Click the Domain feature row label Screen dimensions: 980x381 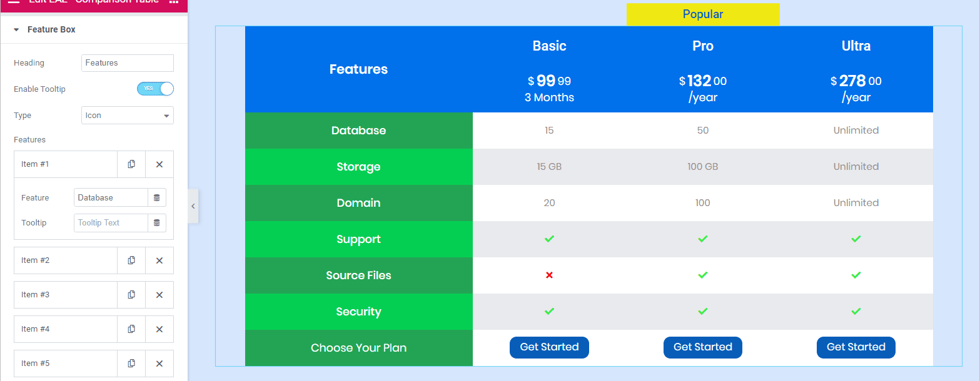pyautogui.click(x=358, y=203)
